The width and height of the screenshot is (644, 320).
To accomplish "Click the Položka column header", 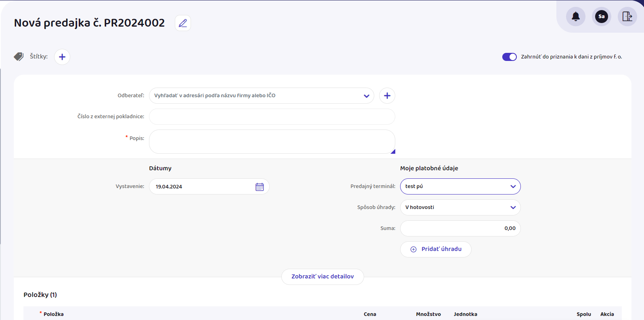I will point(53,314).
